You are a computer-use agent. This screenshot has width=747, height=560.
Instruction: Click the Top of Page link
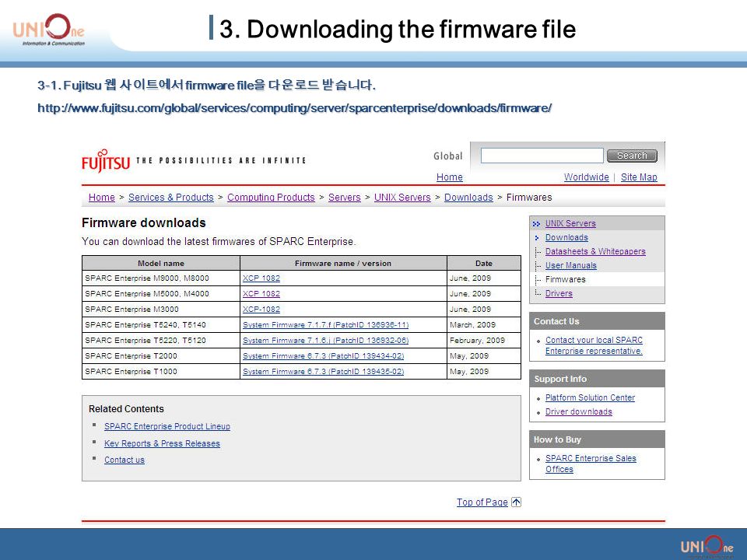482,502
